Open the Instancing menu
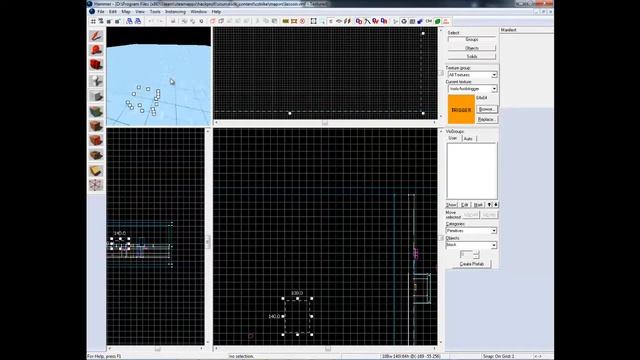Screen dimensions: 640x360 click(x=175, y=12)
